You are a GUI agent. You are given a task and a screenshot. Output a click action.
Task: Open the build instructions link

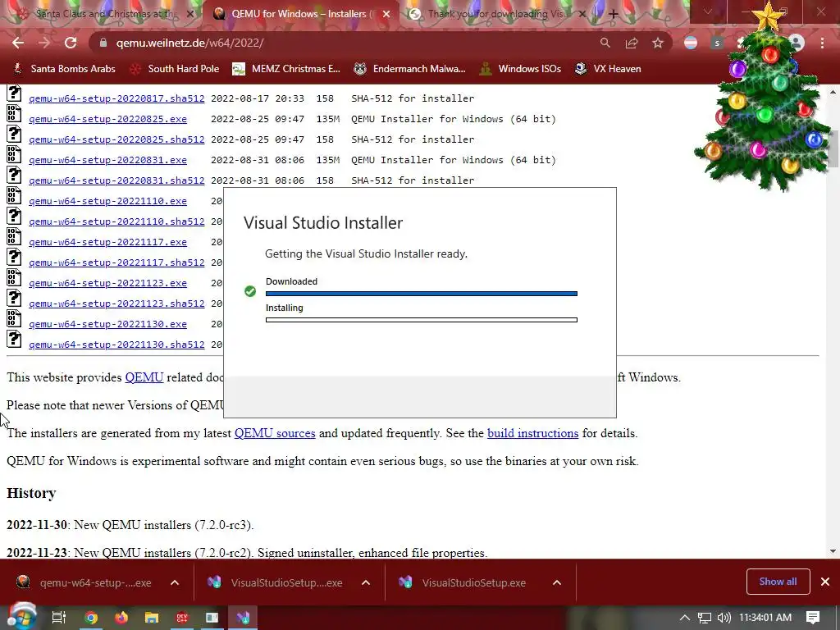point(532,433)
